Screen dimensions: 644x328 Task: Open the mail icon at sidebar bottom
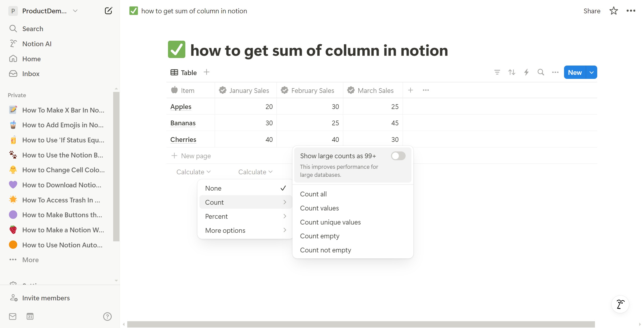pyautogui.click(x=13, y=316)
